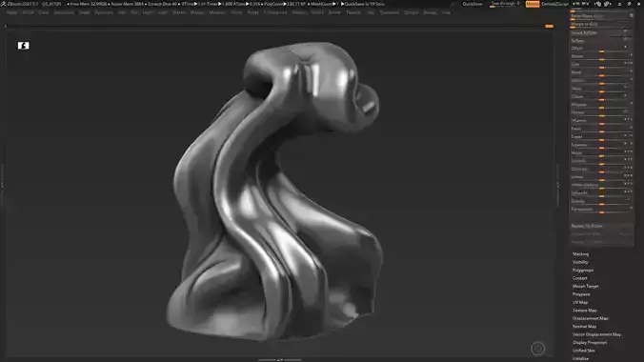Open the Brush menu
This screenshot has width=644, height=362.
[28, 12]
